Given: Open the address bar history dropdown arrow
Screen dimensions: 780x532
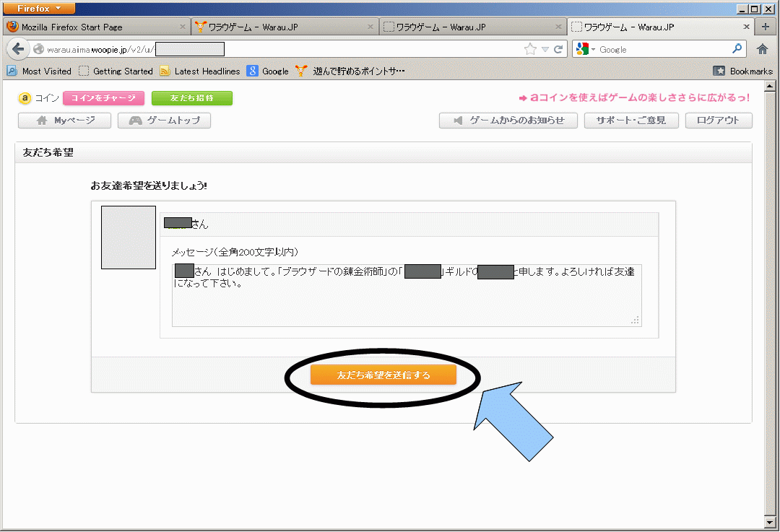Looking at the screenshot, I should point(545,49).
